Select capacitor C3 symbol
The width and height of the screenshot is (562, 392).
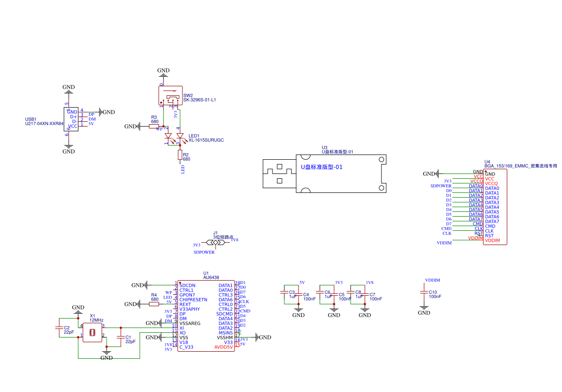point(284,292)
